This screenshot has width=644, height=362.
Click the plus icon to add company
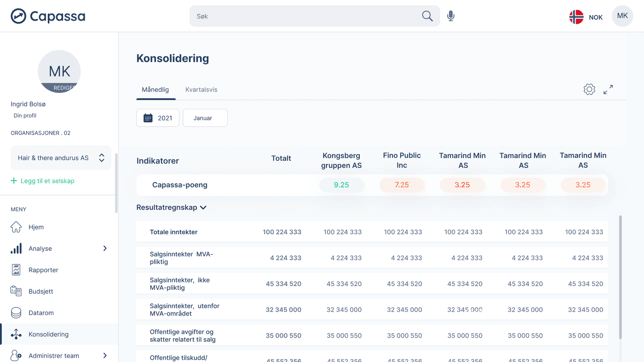coord(14,181)
